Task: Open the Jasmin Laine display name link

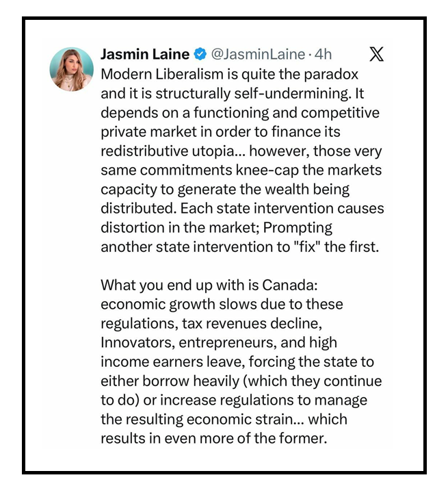Action: click(x=145, y=54)
